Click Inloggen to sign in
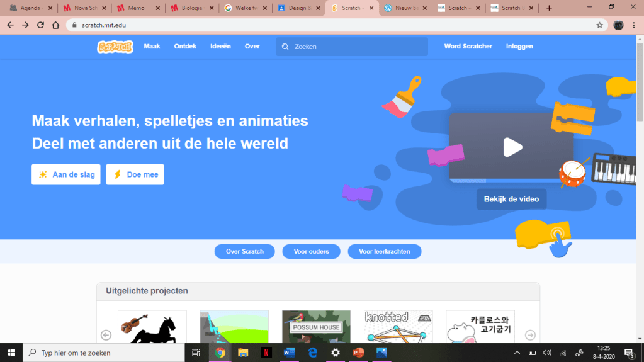The width and height of the screenshot is (644, 362). pyautogui.click(x=519, y=47)
